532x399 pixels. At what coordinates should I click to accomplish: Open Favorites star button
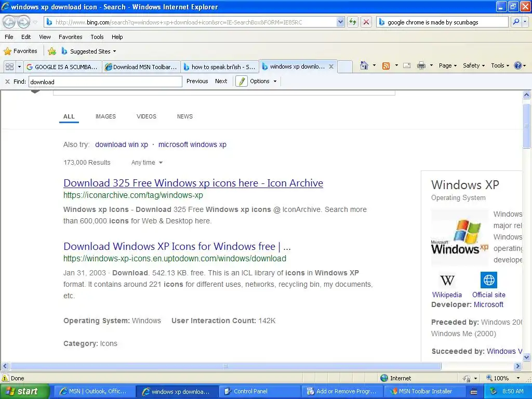(x=20, y=51)
